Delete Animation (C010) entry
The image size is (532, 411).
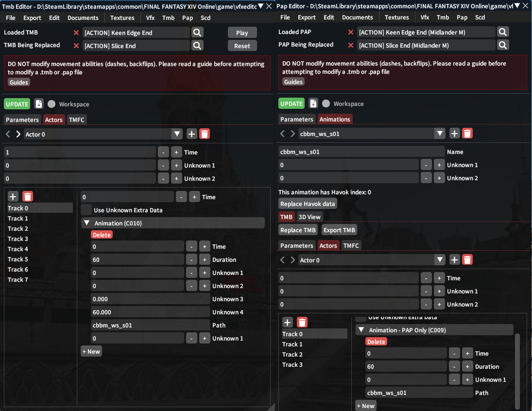click(102, 235)
